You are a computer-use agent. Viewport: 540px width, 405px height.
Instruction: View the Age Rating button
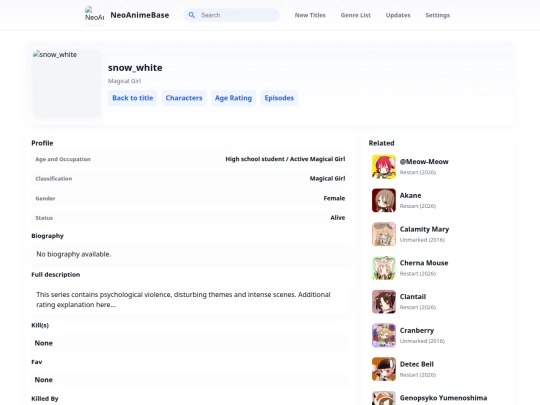tap(233, 98)
